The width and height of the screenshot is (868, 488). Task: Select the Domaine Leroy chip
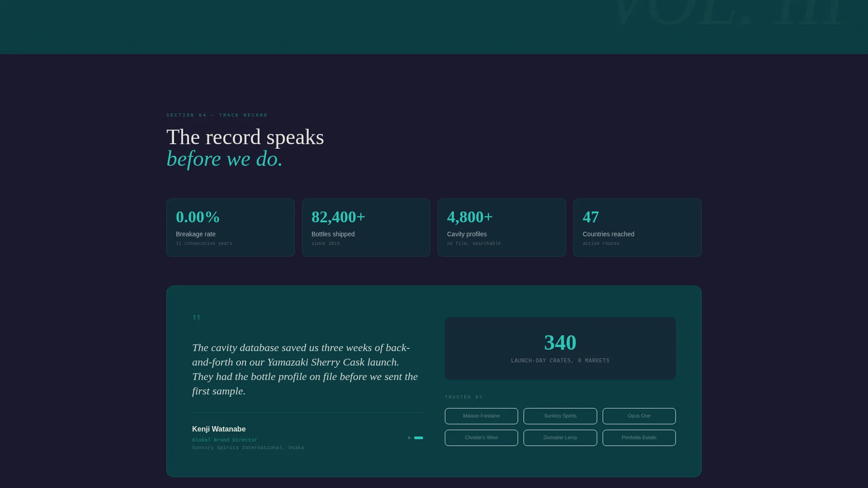tap(560, 438)
